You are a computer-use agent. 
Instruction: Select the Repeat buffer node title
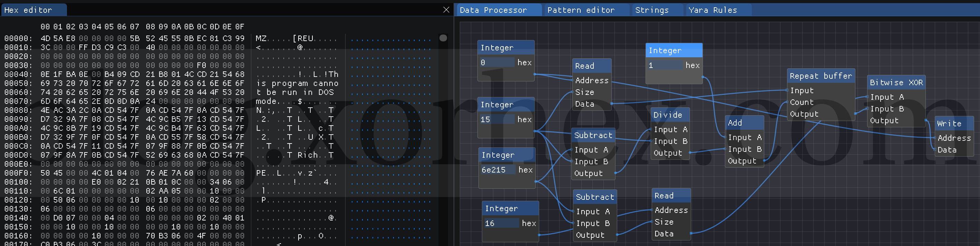821,76
